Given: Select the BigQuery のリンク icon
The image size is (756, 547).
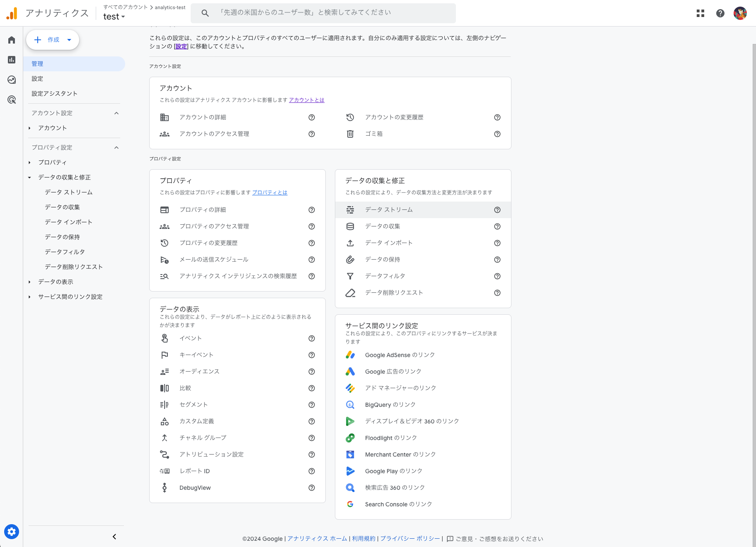Looking at the screenshot, I should (x=350, y=404).
